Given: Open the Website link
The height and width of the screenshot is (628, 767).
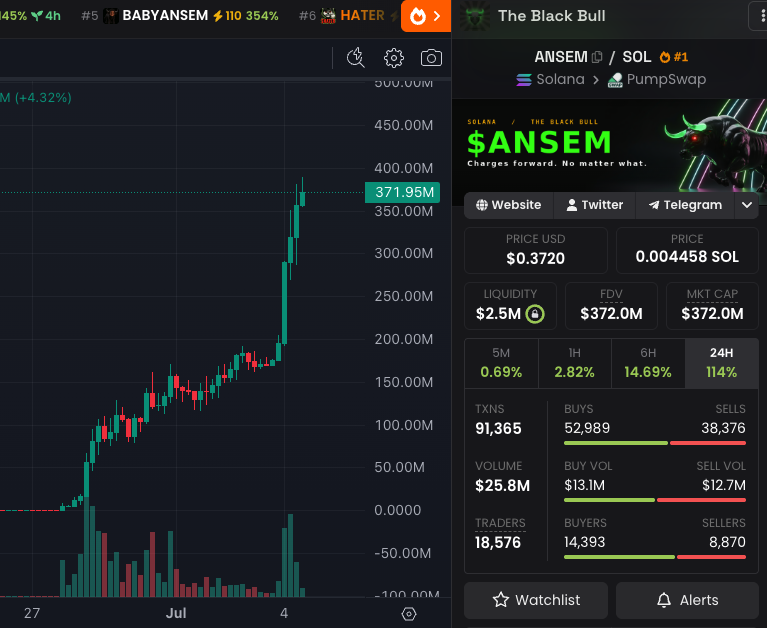Looking at the screenshot, I should 509,205.
